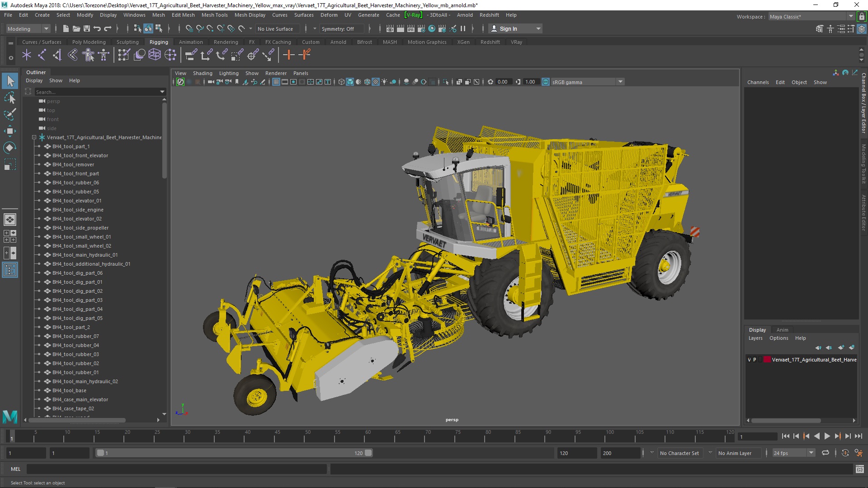
Task: Click the Open Scene folder icon
Action: pos(76,28)
